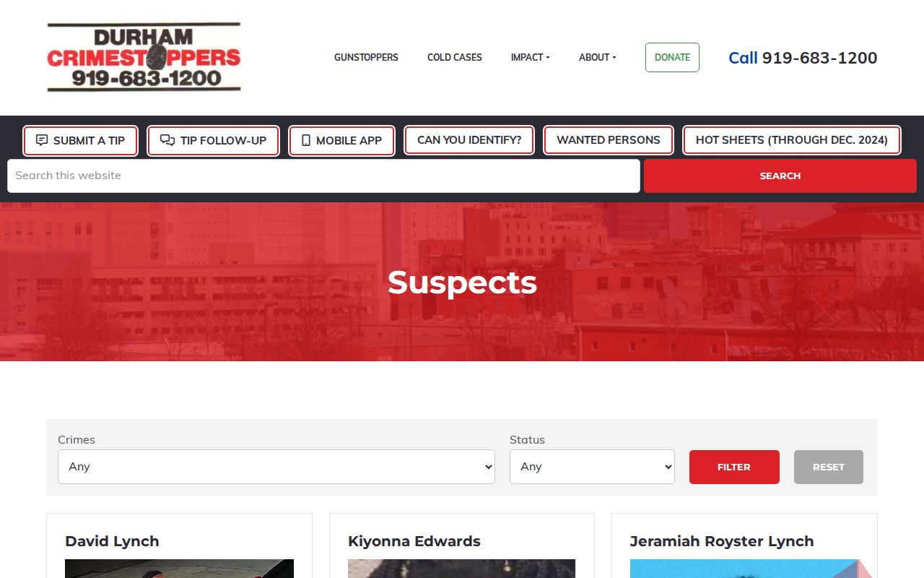Open Jeramiah Royster Lynch suspect card title
This screenshot has height=578, width=924.
[722, 541]
